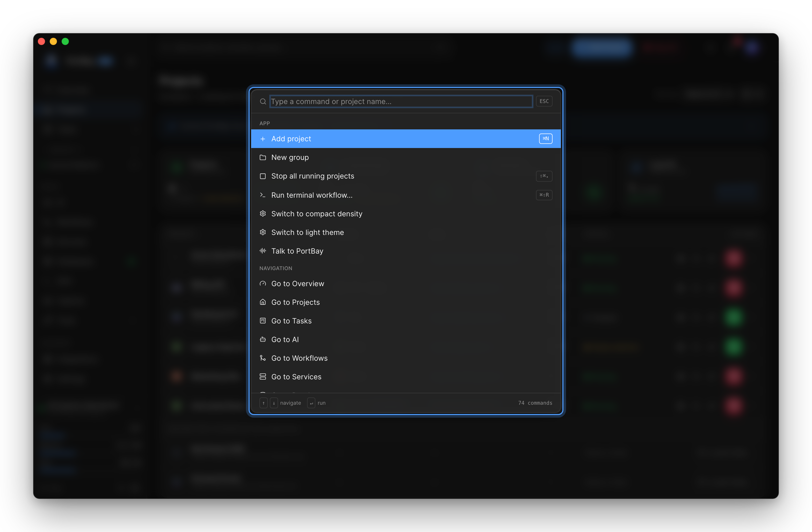Select the Switch to compact density command
The height and width of the screenshot is (532, 812).
point(406,214)
